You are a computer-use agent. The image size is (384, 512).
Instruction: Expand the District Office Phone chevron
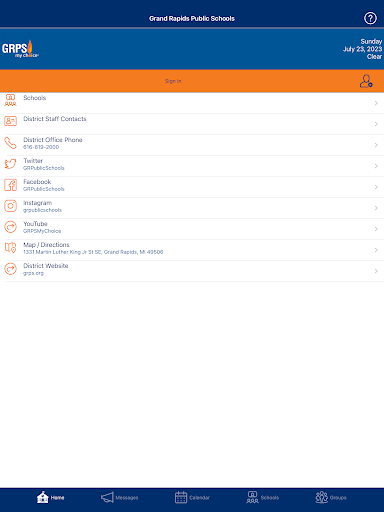376,145
